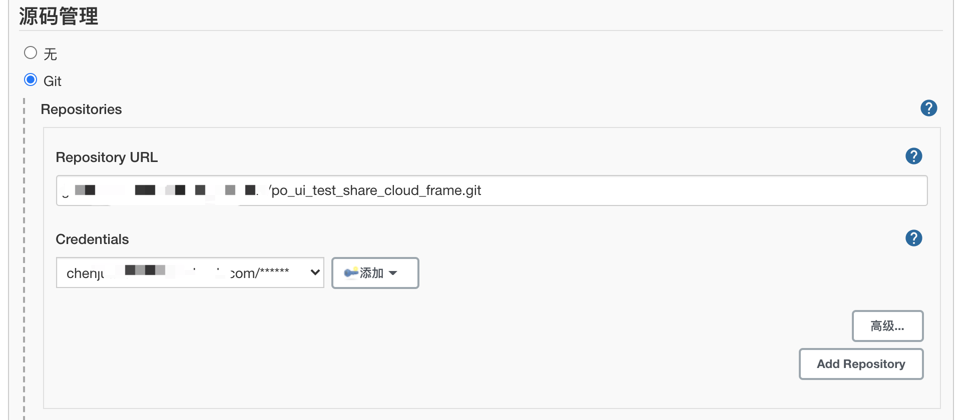Select the 无 radio button
The height and width of the screenshot is (420, 980).
click(30, 52)
